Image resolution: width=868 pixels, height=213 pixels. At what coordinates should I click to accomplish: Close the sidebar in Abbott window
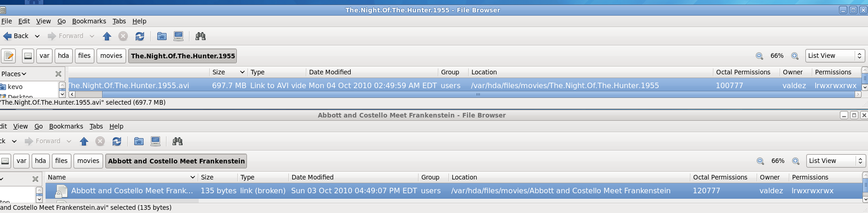[35, 179]
